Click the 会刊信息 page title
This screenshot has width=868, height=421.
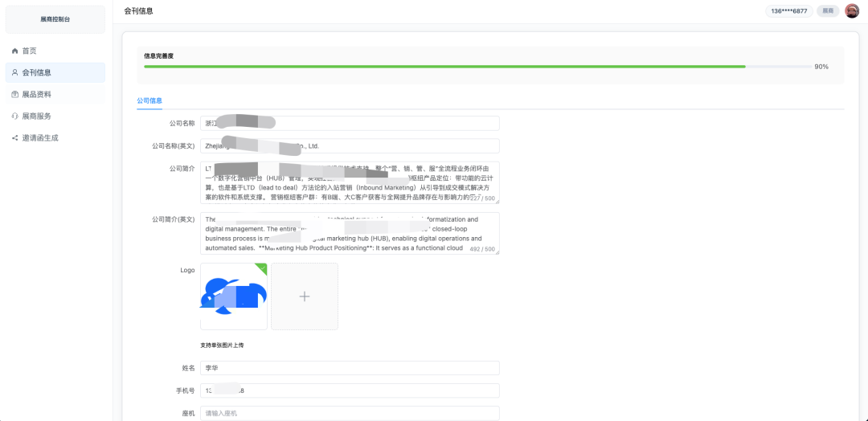pos(139,11)
